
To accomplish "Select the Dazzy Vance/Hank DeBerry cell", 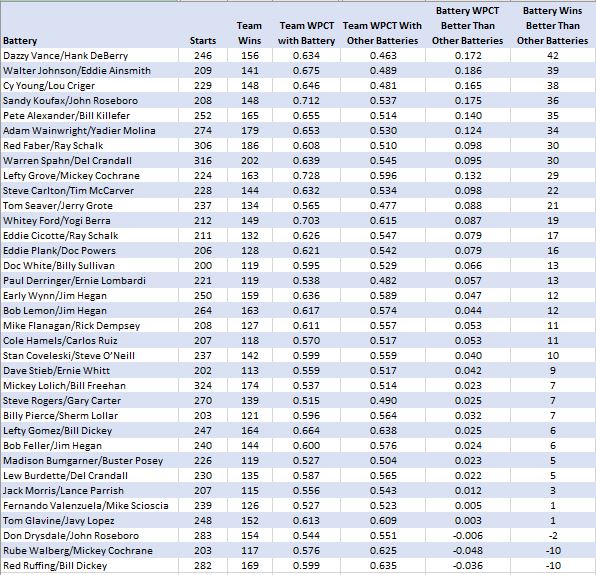I will [89, 55].
